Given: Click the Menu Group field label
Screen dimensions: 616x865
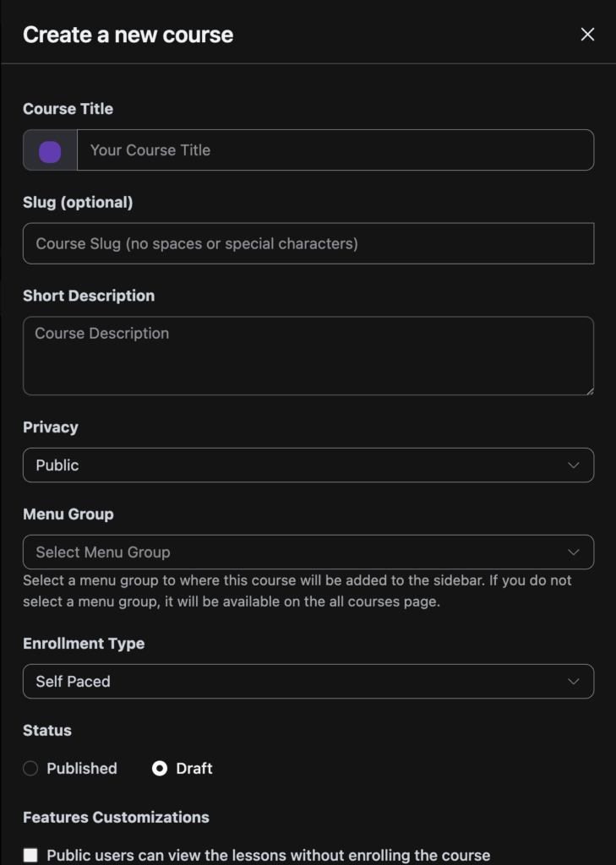Looking at the screenshot, I should pyautogui.click(x=68, y=514).
